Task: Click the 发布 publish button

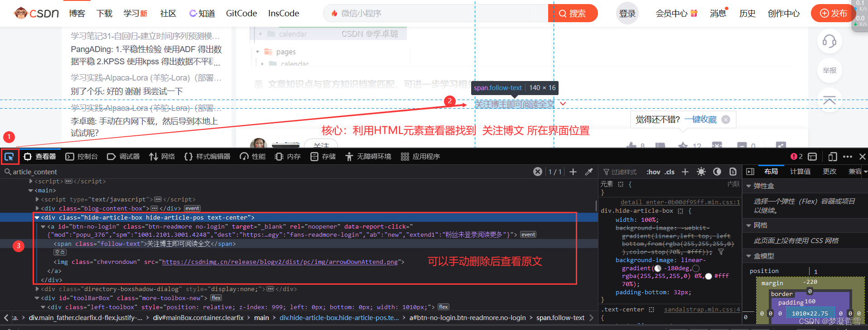Action: pyautogui.click(x=834, y=14)
